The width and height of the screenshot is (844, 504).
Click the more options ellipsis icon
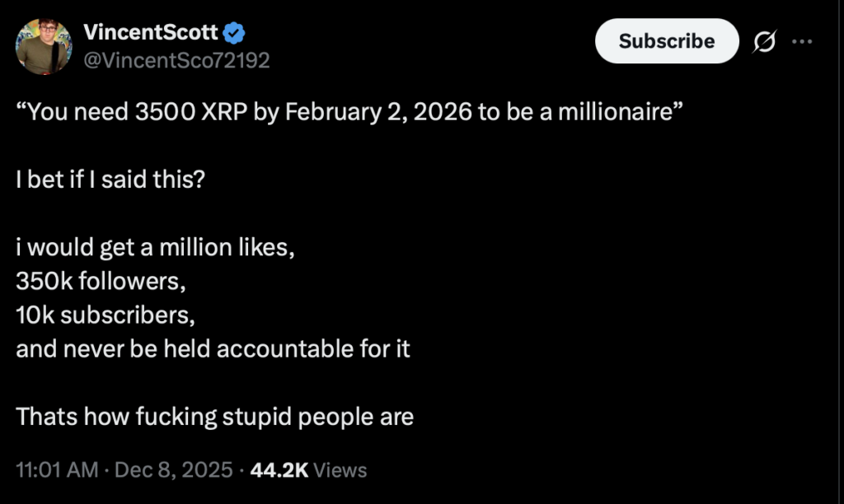[x=803, y=40]
